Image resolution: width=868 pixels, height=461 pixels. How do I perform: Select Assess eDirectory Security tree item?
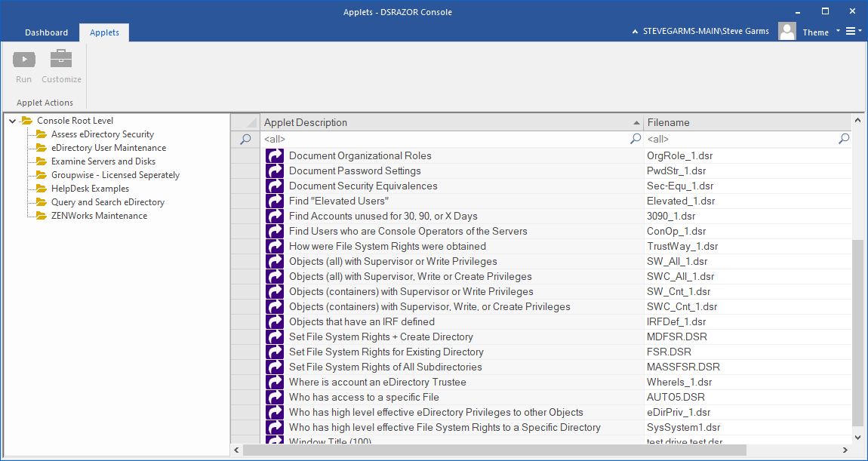[x=102, y=134]
